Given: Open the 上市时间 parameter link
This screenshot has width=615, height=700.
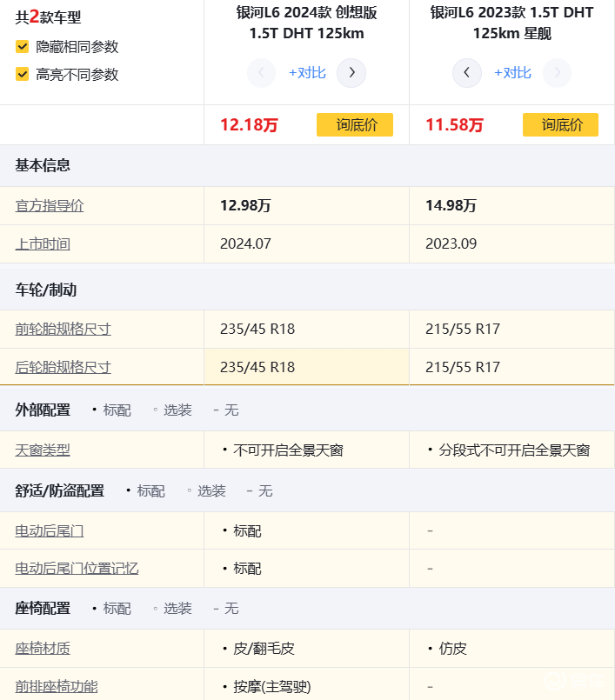Looking at the screenshot, I should pos(43,244).
